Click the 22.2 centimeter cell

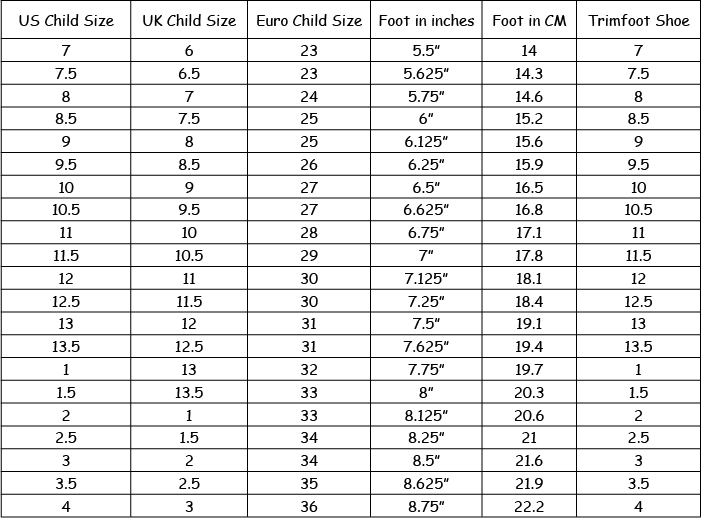(529, 506)
